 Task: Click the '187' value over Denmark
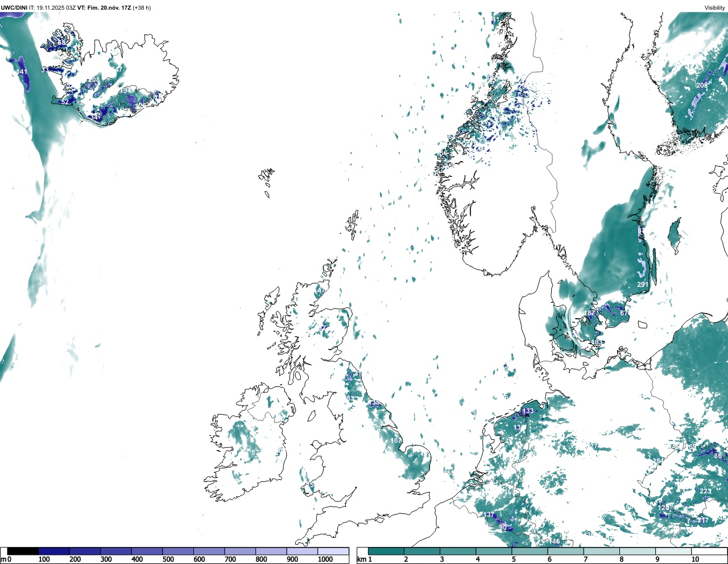click(x=590, y=313)
